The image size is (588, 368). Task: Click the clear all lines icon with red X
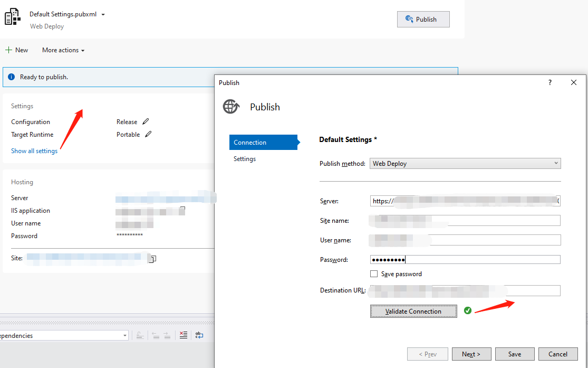[x=183, y=335]
